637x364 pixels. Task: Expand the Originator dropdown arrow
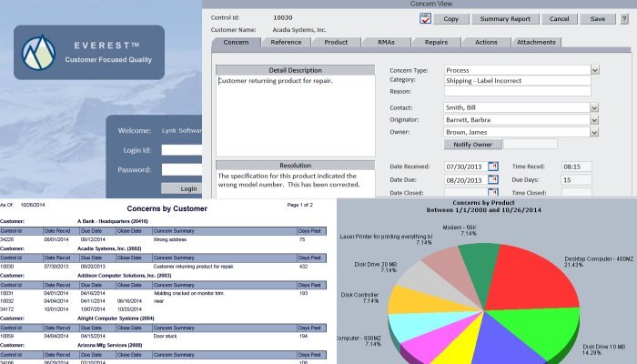click(594, 120)
